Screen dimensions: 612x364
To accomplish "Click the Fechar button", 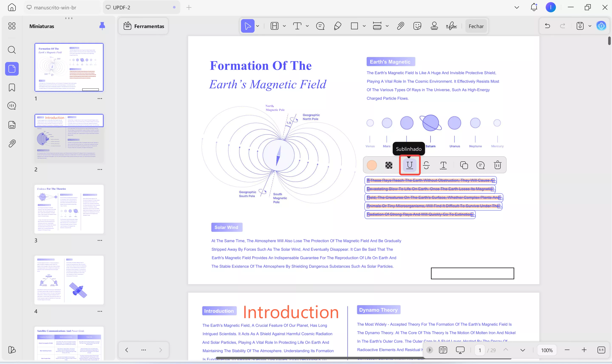I will (476, 26).
